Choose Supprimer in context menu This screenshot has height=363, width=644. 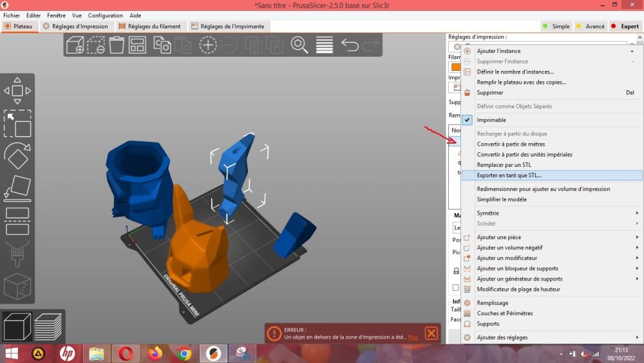[552, 92]
